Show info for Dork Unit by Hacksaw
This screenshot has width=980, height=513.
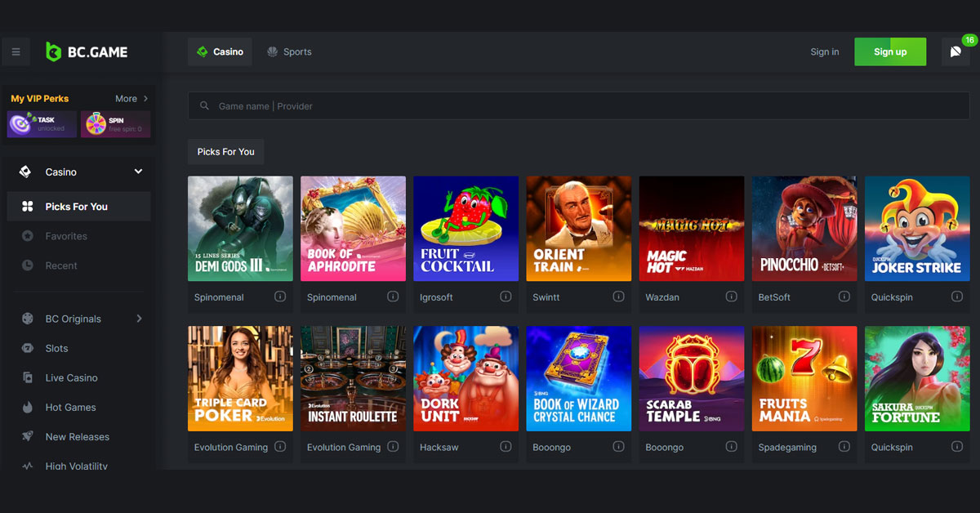(506, 447)
